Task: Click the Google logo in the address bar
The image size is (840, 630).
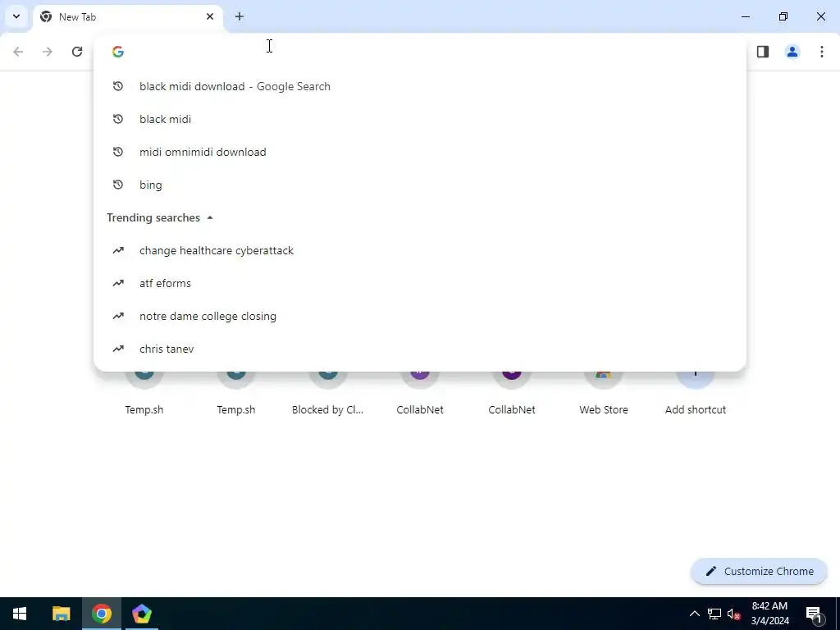Action: (118, 52)
